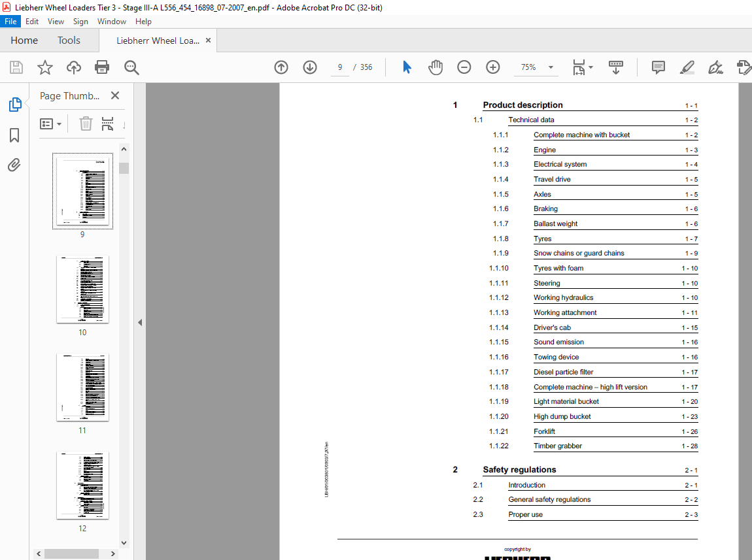Open the print pages thumbnail tool
This screenshot has height=560, width=752.
[107, 124]
